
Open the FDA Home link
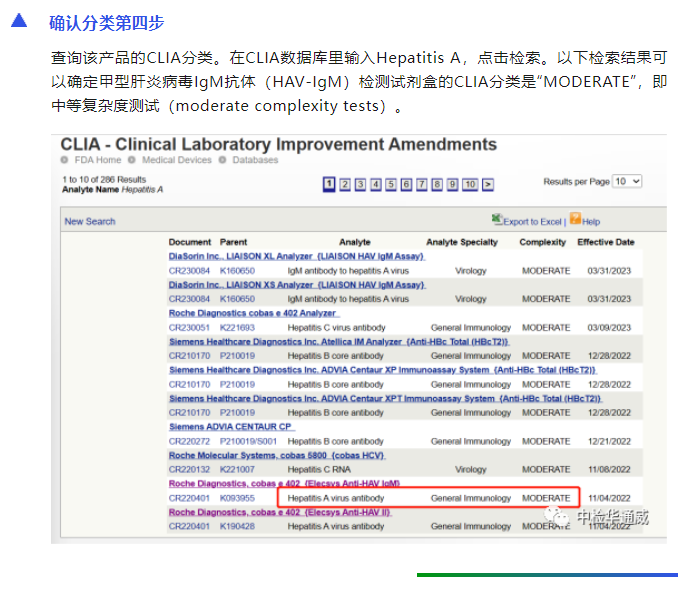[x=96, y=160]
